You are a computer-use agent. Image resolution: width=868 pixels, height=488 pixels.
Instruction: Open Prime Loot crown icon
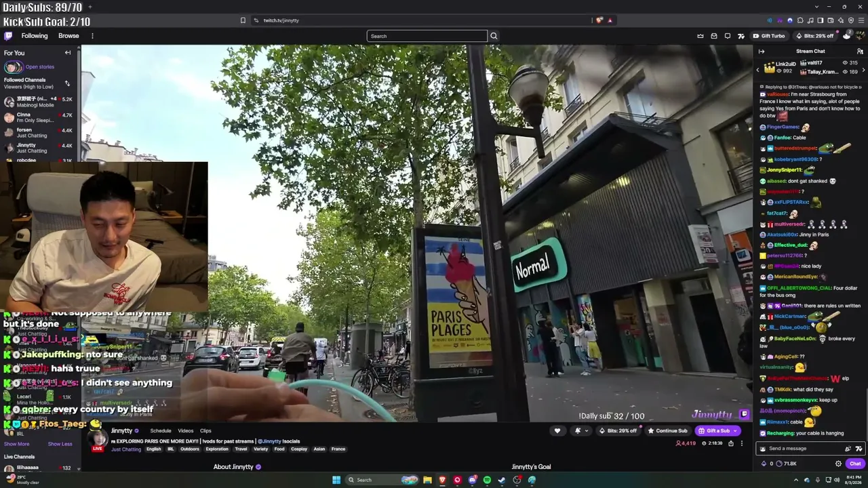(701, 36)
